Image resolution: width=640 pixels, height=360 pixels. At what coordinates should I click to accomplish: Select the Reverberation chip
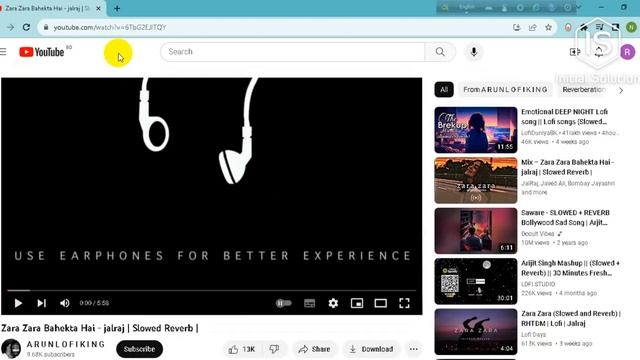pyautogui.click(x=584, y=89)
